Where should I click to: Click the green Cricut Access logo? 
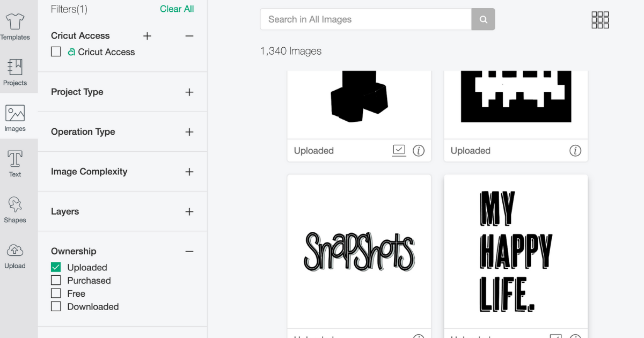click(71, 52)
